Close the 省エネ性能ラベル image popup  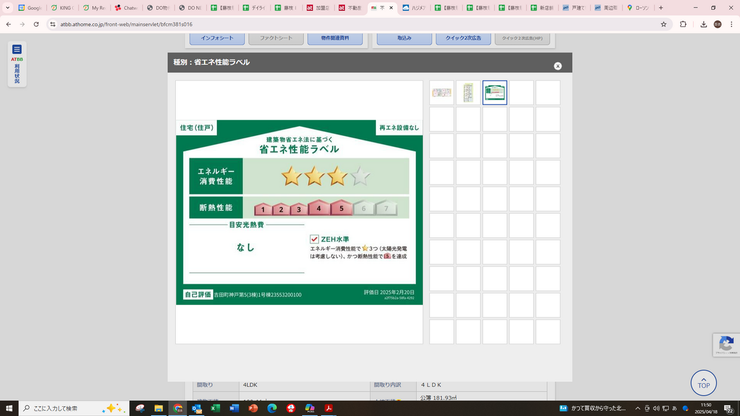tap(557, 66)
